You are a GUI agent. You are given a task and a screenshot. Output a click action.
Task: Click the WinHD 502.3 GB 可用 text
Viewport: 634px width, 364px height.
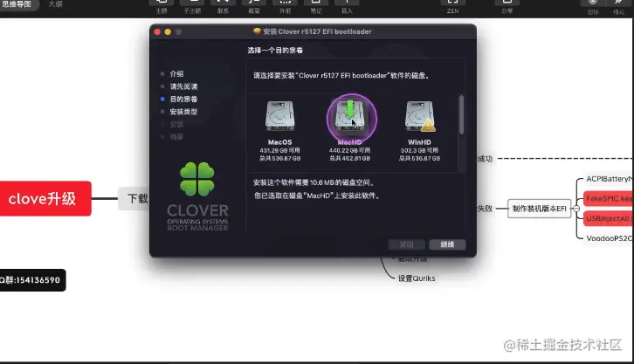[x=420, y=150]
